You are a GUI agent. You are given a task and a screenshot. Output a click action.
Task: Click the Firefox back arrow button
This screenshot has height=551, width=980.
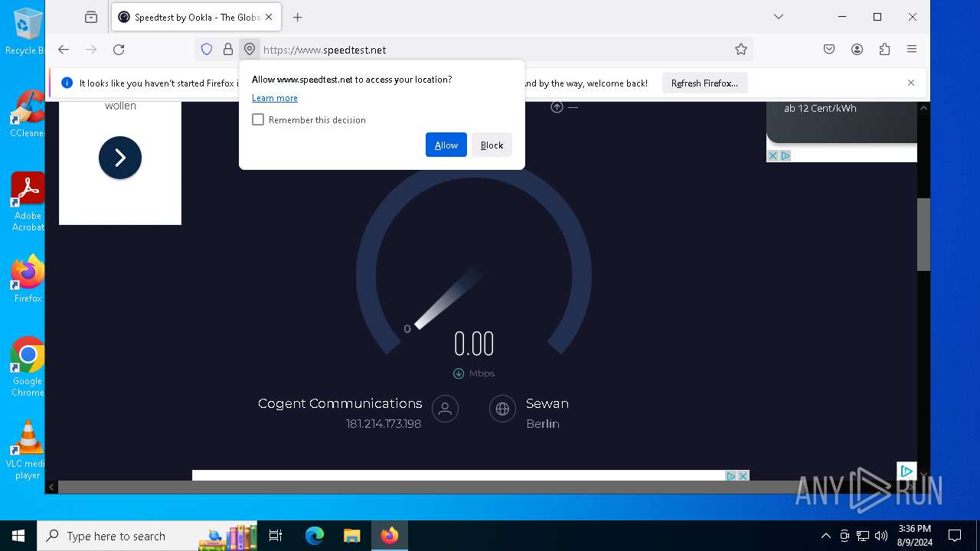point(64,50)
